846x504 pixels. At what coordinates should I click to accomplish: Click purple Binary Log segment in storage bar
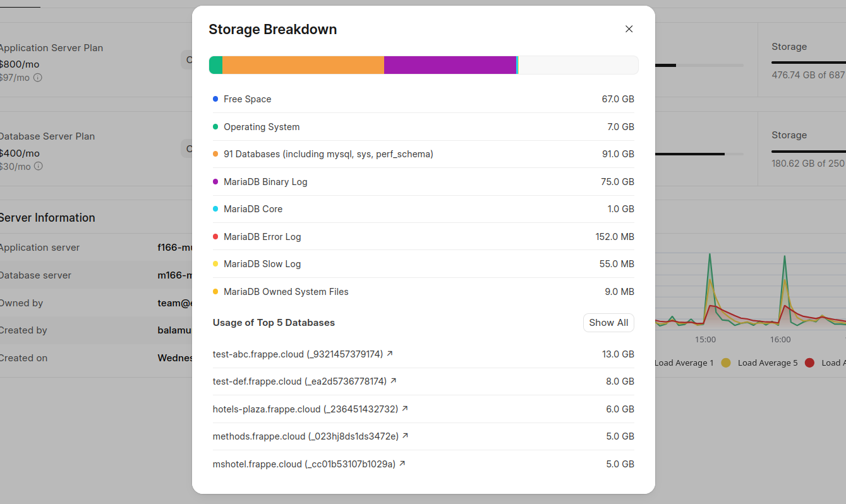tap(450, 65)
